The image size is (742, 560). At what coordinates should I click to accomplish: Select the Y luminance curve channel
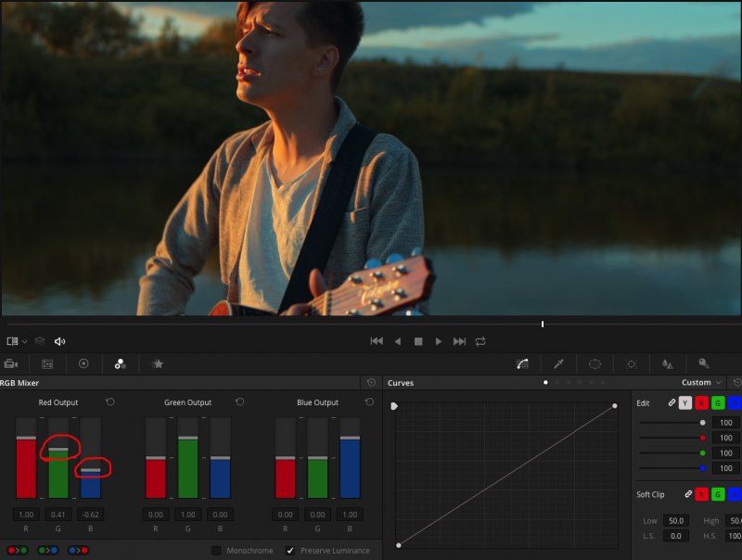coord(685,403)
